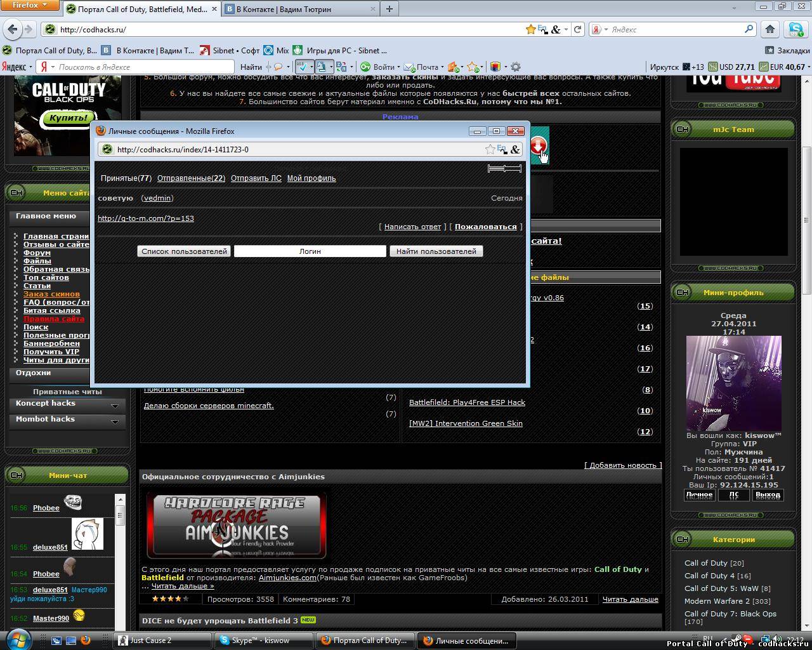Click Выход logout button
The height and width of the screenshot is (650, 812).
click(x=768, y=494)
